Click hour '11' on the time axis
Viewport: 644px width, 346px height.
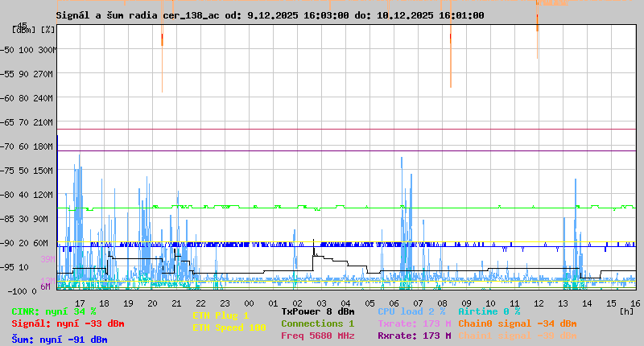pos(514,303)
